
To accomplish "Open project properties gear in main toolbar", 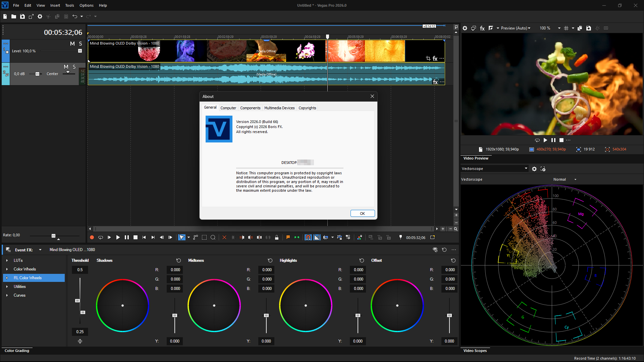I will click(x=40, y=16).
